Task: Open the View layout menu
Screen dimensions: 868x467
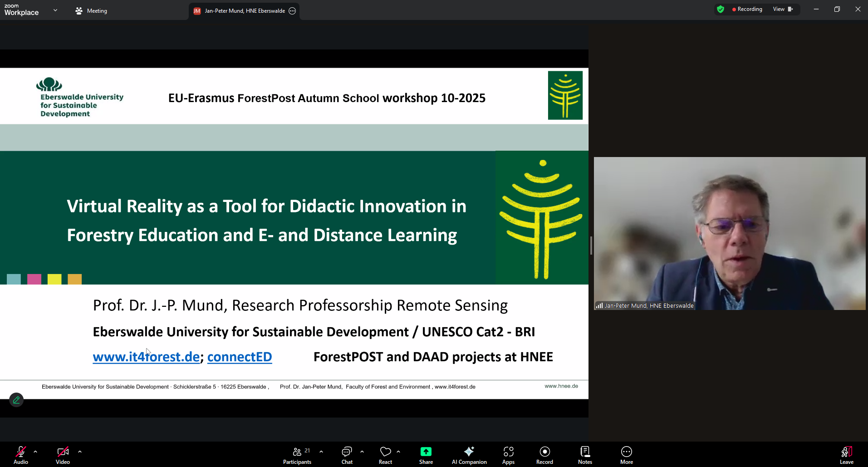Action: (782, 9)
